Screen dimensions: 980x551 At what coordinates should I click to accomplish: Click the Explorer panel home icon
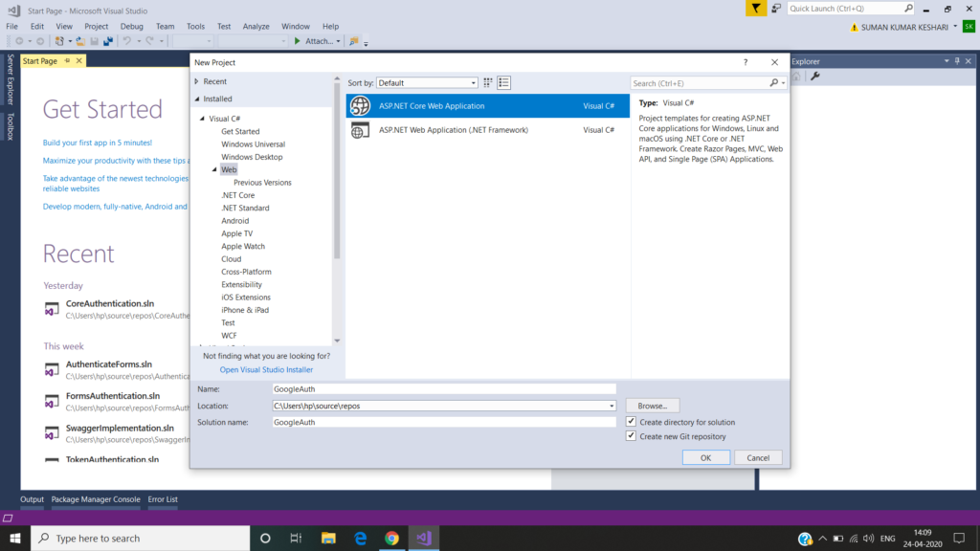tap(796, 77)
